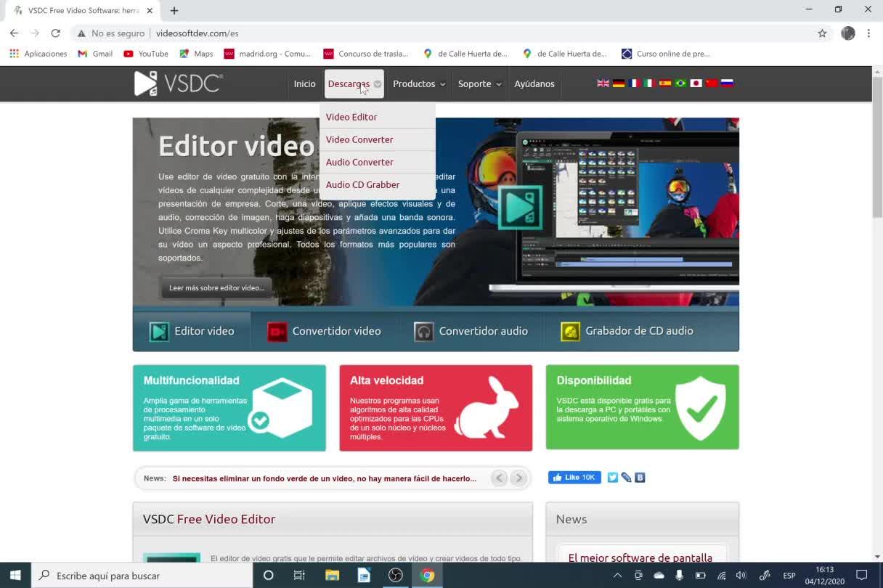This screenshot has width=883, height=588.
Task: Click the Facebook Like 10K button
Action: click(x=574, y=478)
